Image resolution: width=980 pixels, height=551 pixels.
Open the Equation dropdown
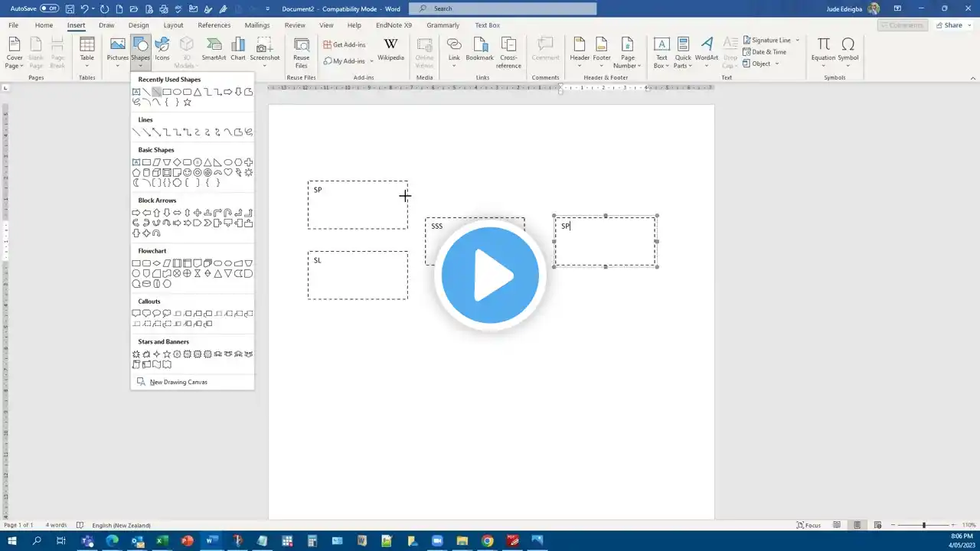coord(824,51)
